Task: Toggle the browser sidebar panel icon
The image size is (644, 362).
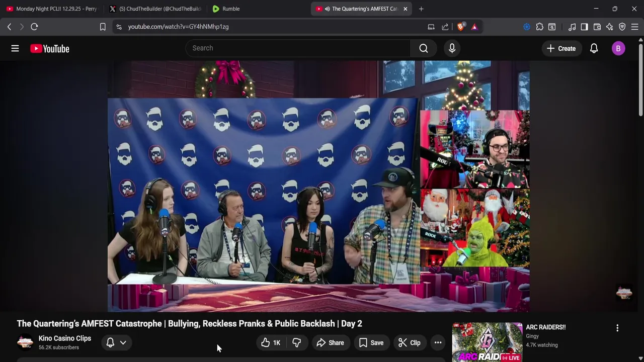Action: pos(584,27)
